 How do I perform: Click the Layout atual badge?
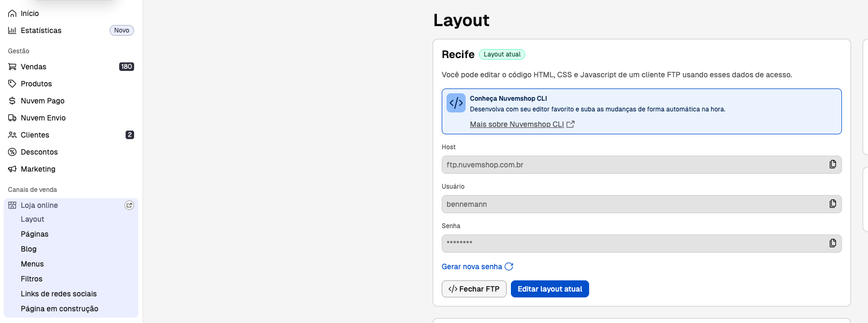(x=502, y=54)
